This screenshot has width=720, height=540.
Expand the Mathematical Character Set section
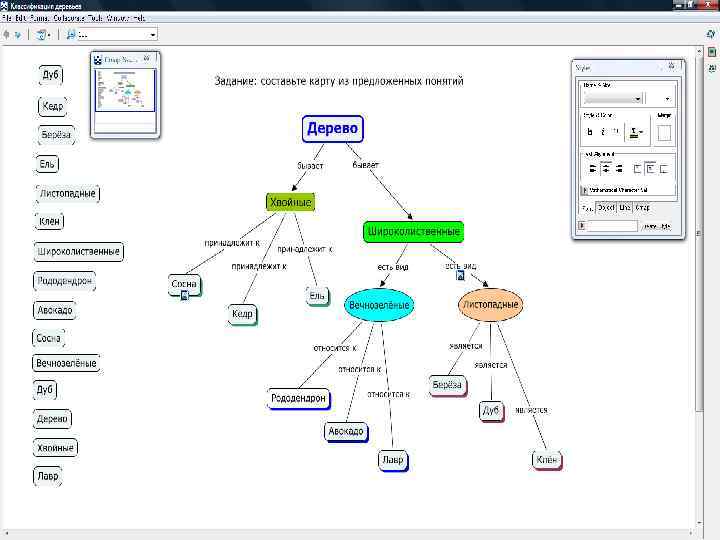point(585,190)
